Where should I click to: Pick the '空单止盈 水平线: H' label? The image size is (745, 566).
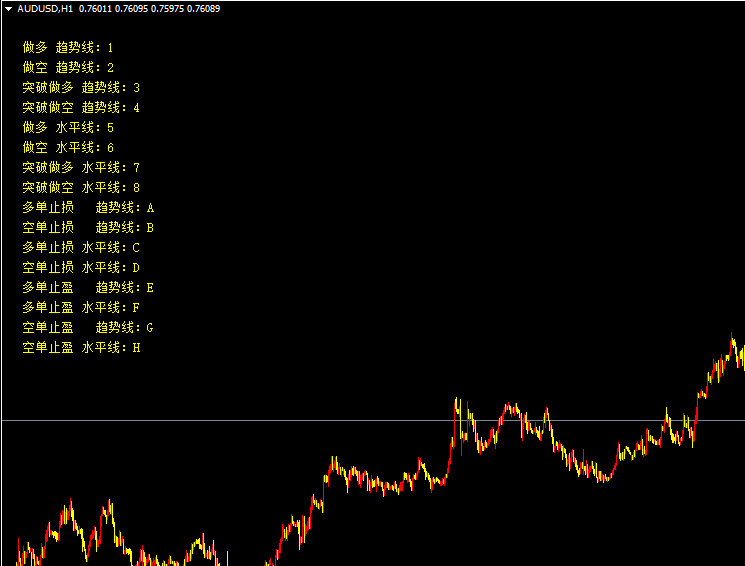click(x=81, y=347)
